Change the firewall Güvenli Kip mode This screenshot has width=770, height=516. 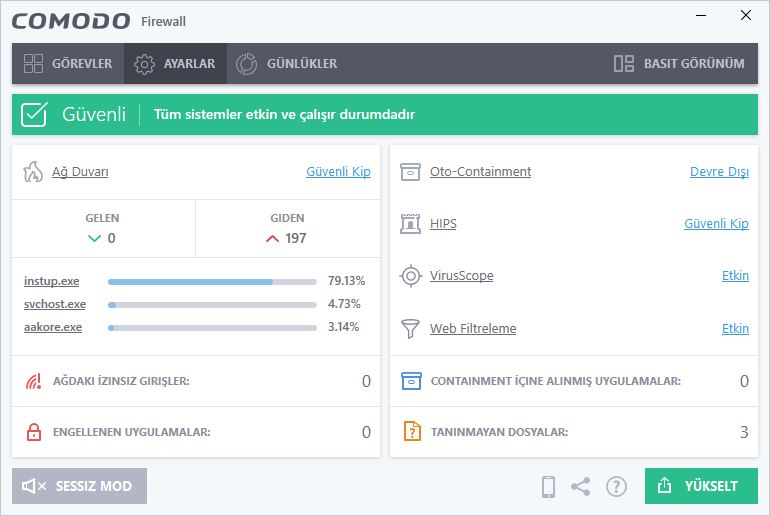[338, 172]
